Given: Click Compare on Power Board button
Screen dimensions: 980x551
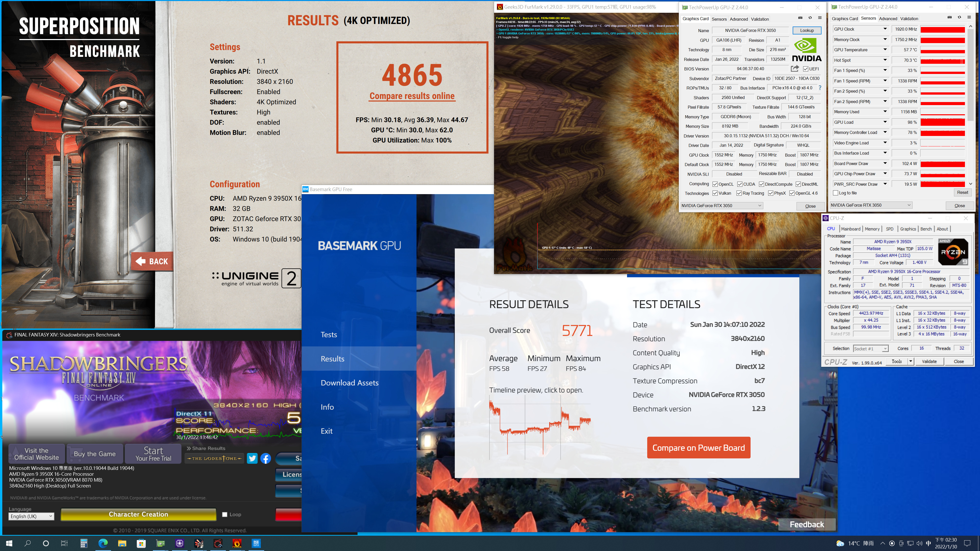Looking at the screenshot, I should (x=699, y=448).
